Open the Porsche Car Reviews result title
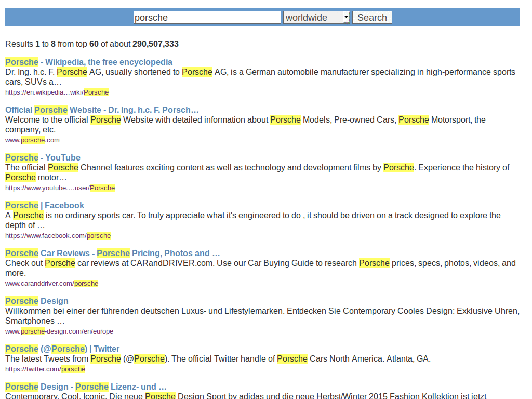The image size is (532, 399). [x=112, y=254]
